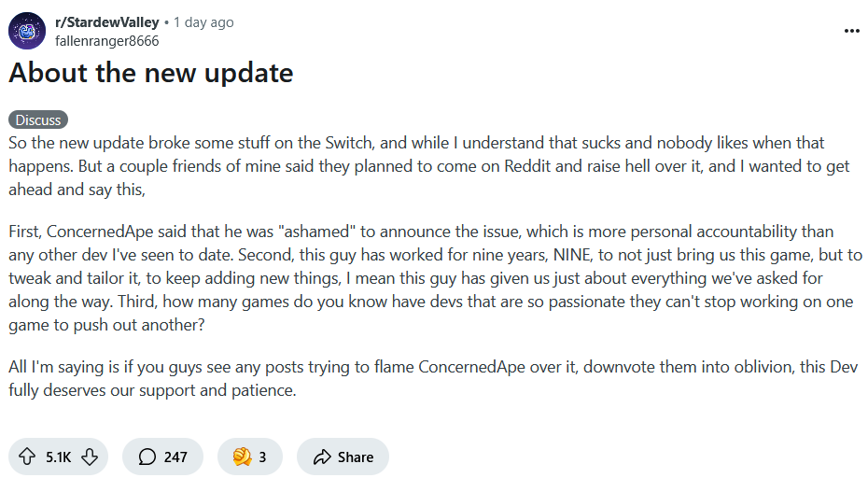Open comments via the speech bubble icon
Image resolution: width=868 pixels, height=478 pixels.
click(147, 457)
